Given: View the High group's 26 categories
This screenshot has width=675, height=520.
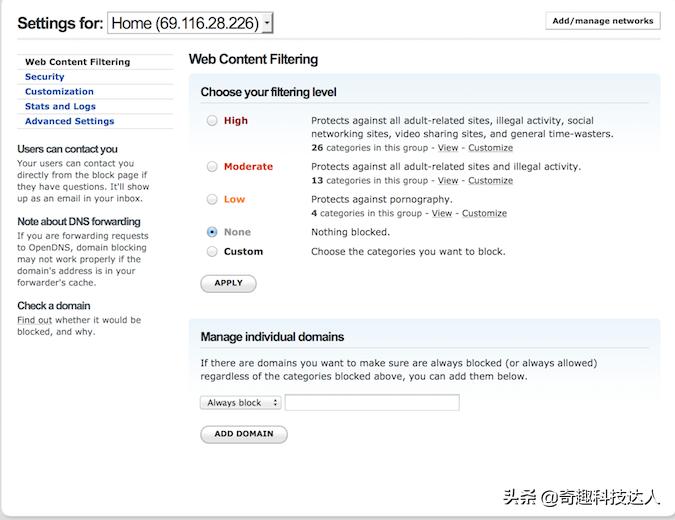Looking at the screenshot, I should pos(447,148).
